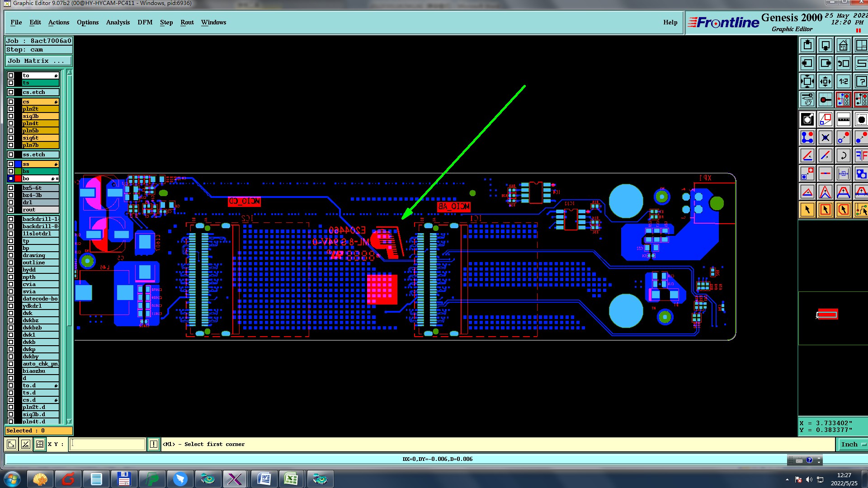The width and height of the screenshot is (868, 488).
Task: Click the fit-all-directions zoom icon
Action: (807, 81)
